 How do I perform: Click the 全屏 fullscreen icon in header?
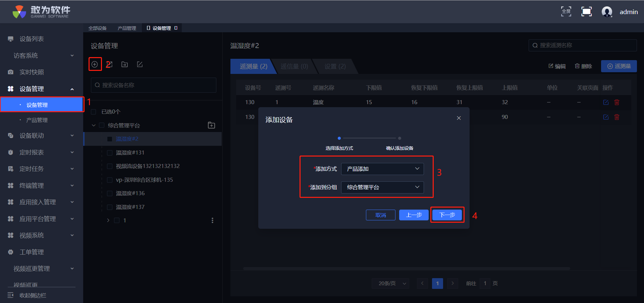(x=566, y=11)
